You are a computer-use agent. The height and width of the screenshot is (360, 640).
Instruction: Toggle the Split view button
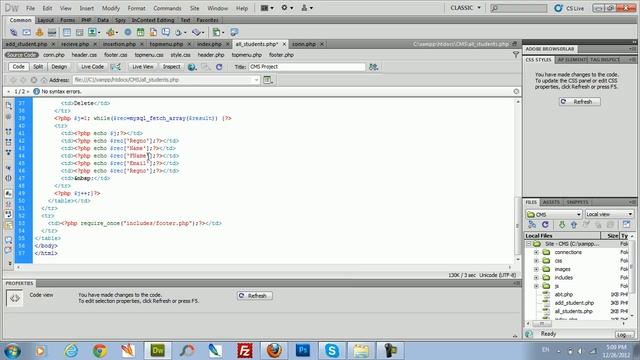38,67
